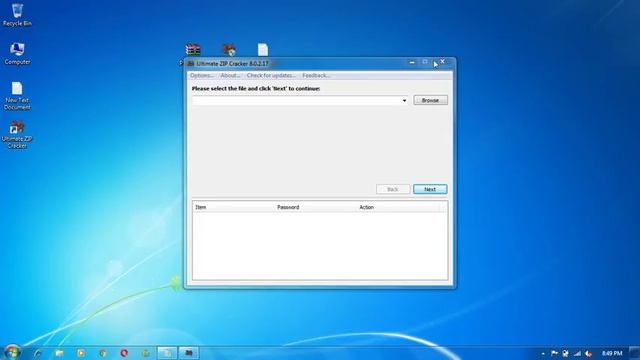The height and width of the screenshot is (360, 640).
Task: Minimize the Ultimate ZIP Cracker window
Action: tap(412, 62)
